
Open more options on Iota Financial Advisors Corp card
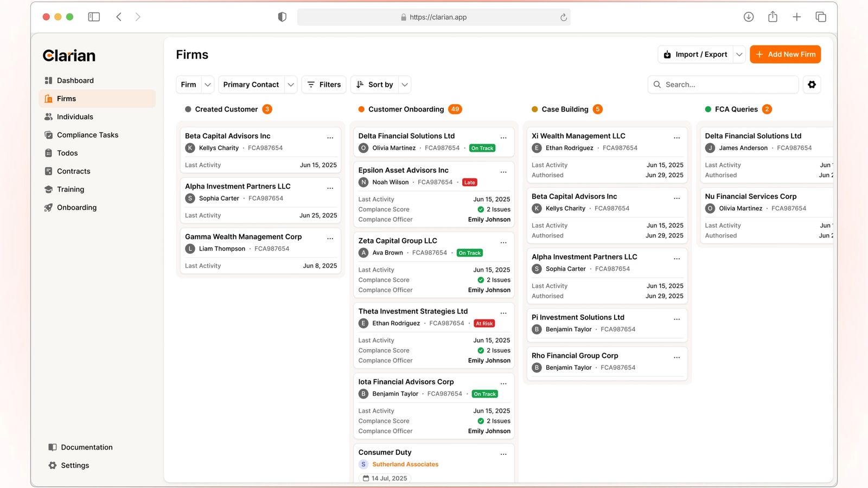tap(503, 383)
